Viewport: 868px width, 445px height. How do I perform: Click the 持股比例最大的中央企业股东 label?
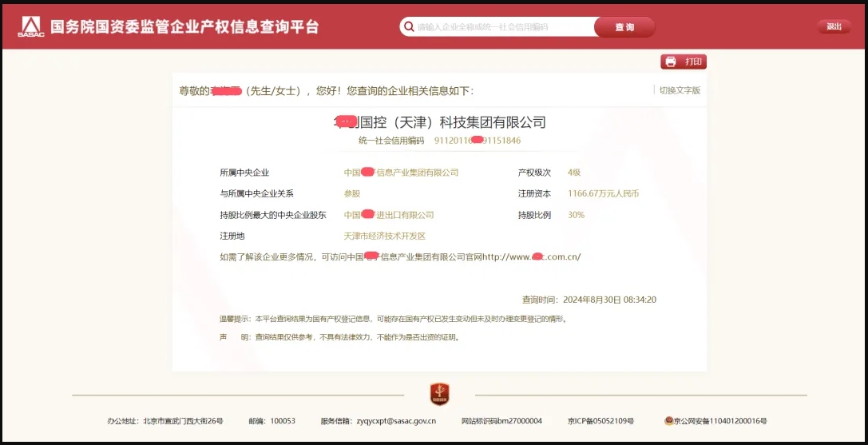click(x=273, y=214)
